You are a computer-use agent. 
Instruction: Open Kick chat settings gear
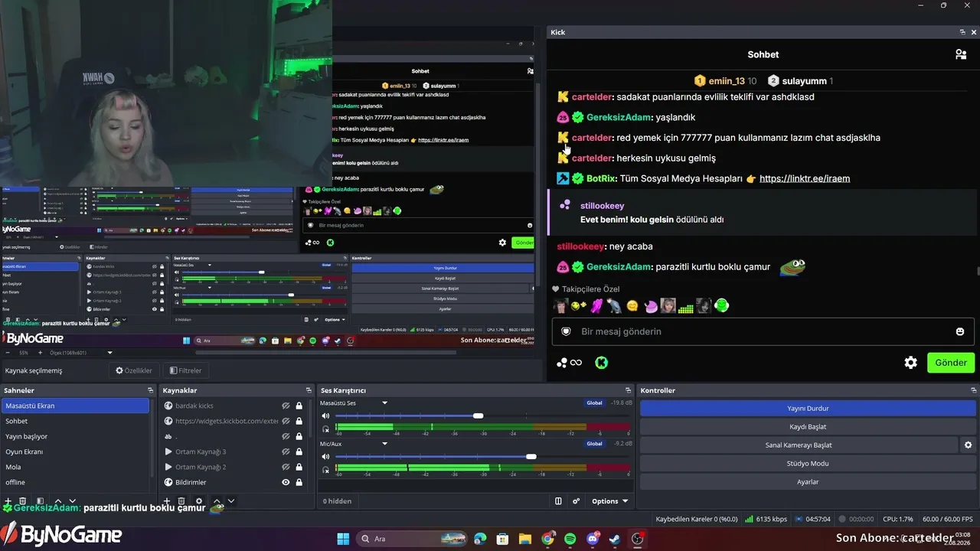(x=910, y=363)
